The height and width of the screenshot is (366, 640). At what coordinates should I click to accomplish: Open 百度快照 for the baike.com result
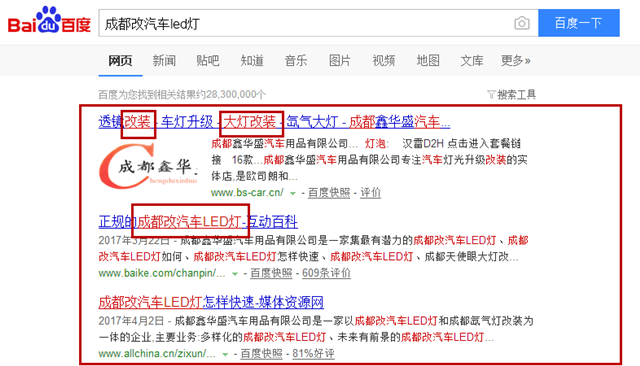pos(271,273)
